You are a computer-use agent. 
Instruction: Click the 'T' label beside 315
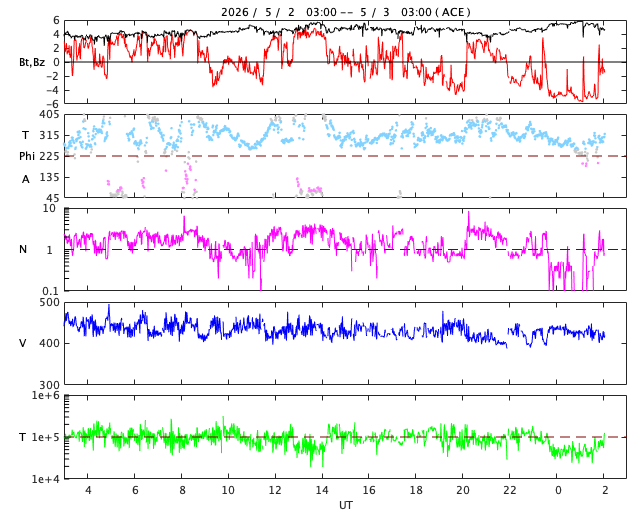point(25,135)
